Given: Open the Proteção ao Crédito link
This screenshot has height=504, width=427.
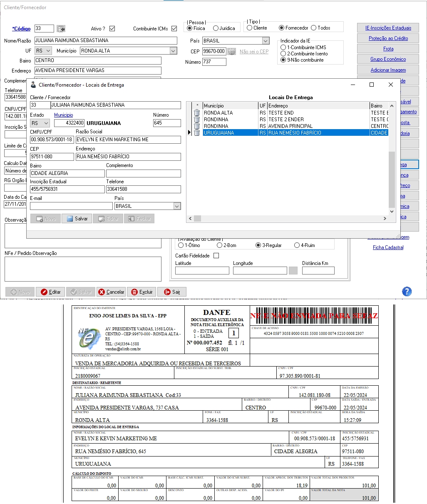Looking at the screenshot, I should (388, 38).
